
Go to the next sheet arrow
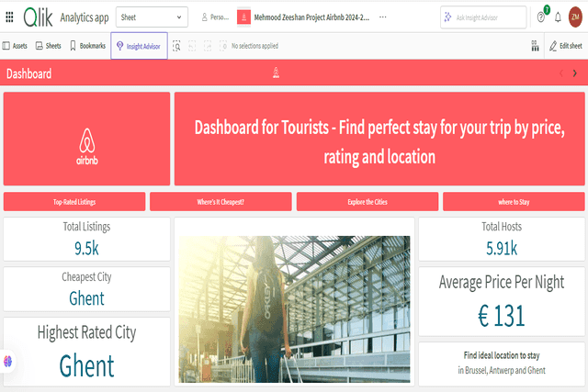(x=575, y=73)
